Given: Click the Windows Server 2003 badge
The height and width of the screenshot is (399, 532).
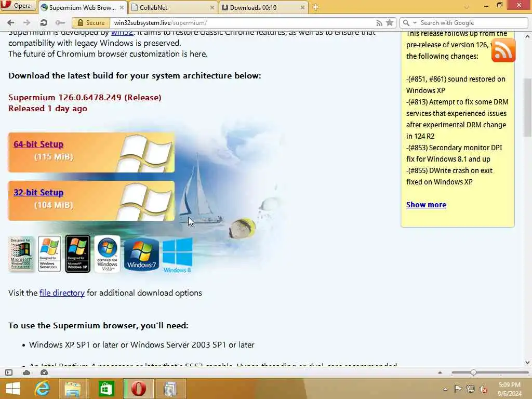Looking at the screenshot, I should coord(49,254).
